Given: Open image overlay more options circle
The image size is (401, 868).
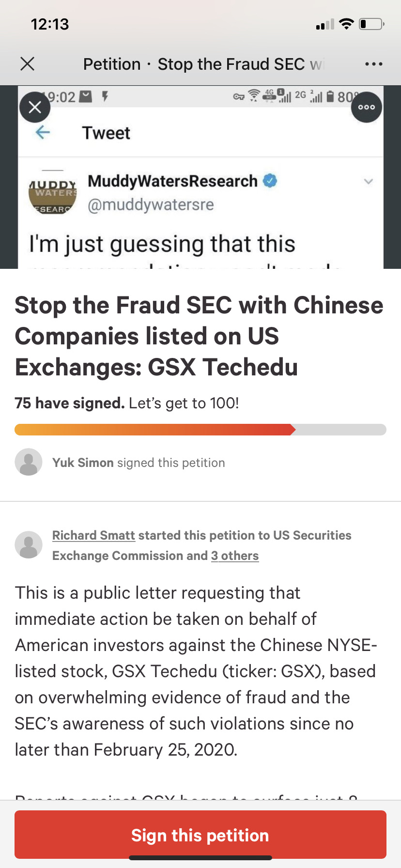Looking at the screenshot, I should point(366,107).
